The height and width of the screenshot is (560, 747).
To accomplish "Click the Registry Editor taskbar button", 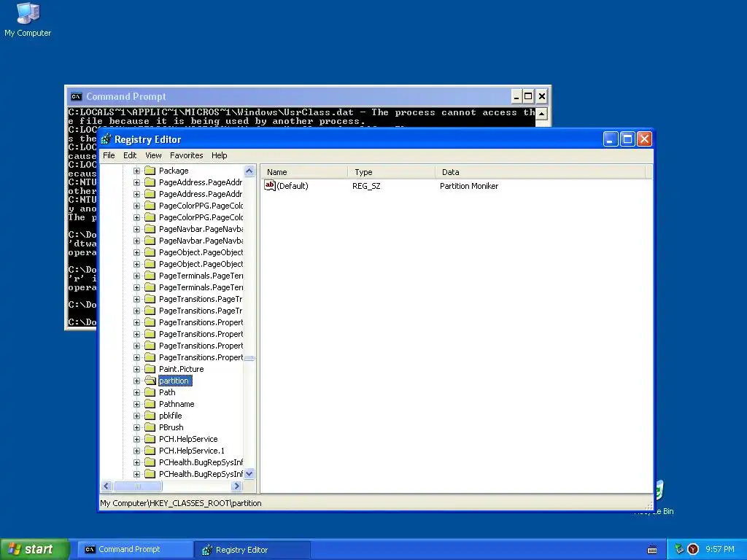I will [252, 550].
